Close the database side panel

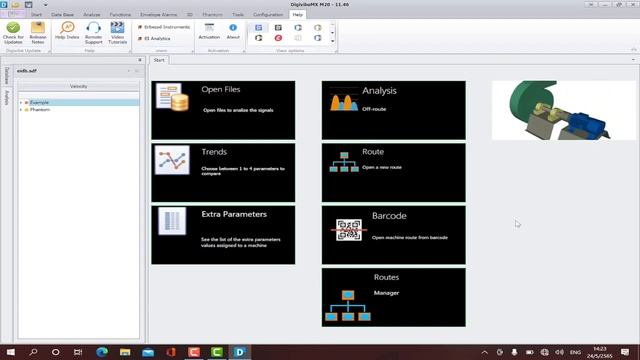pyautogui.click(x=140, y=60)
